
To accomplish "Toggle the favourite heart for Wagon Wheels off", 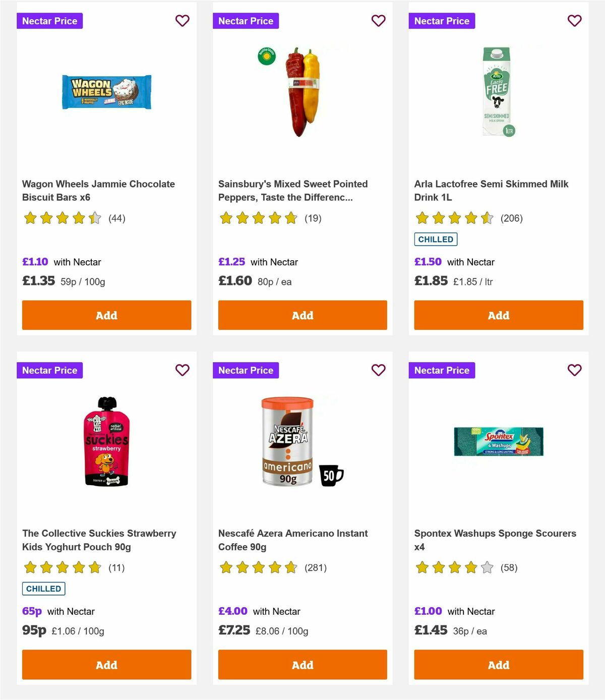I will pos(182,21).
